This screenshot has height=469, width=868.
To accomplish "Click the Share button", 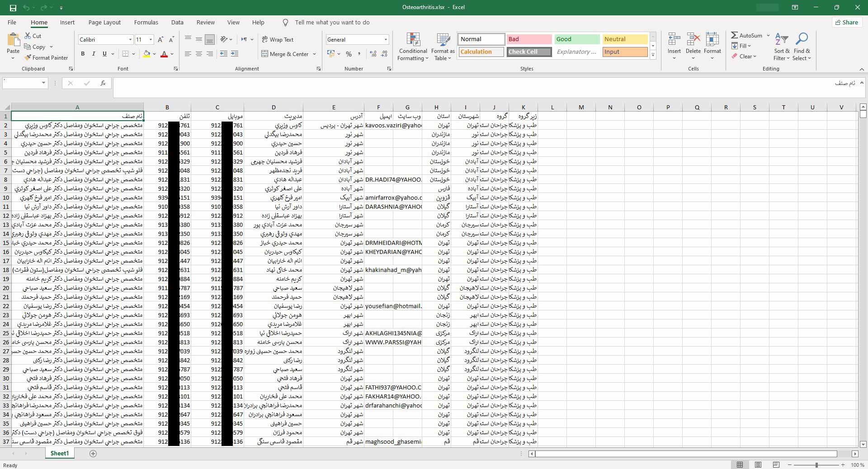I will [847, 22].
